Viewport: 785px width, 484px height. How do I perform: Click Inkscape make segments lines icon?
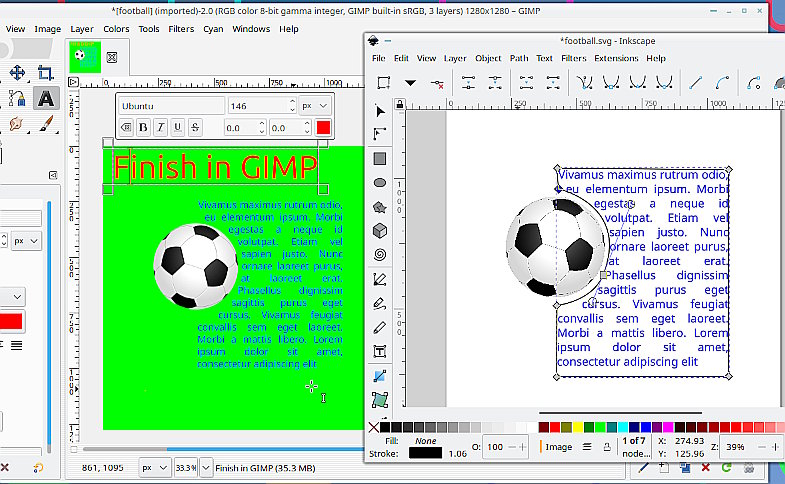point(695,83)
